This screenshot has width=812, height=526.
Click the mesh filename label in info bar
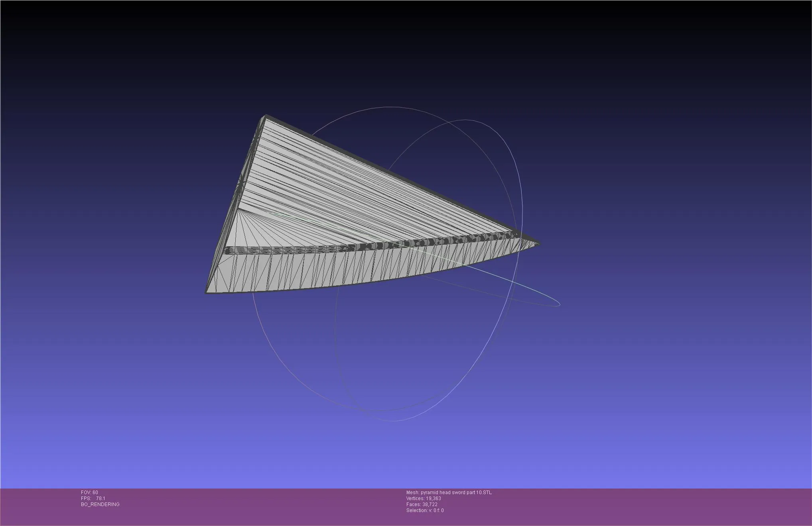(x=449, y=493)
